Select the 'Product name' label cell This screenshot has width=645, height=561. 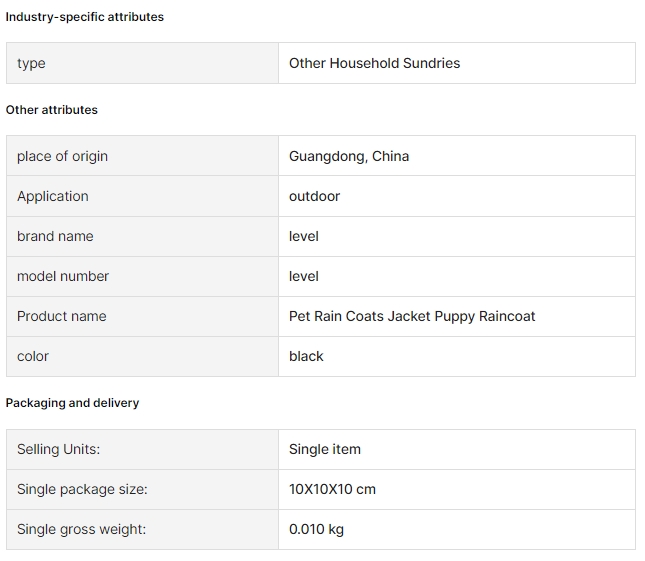pyautogui.click(x=142, y=316)
